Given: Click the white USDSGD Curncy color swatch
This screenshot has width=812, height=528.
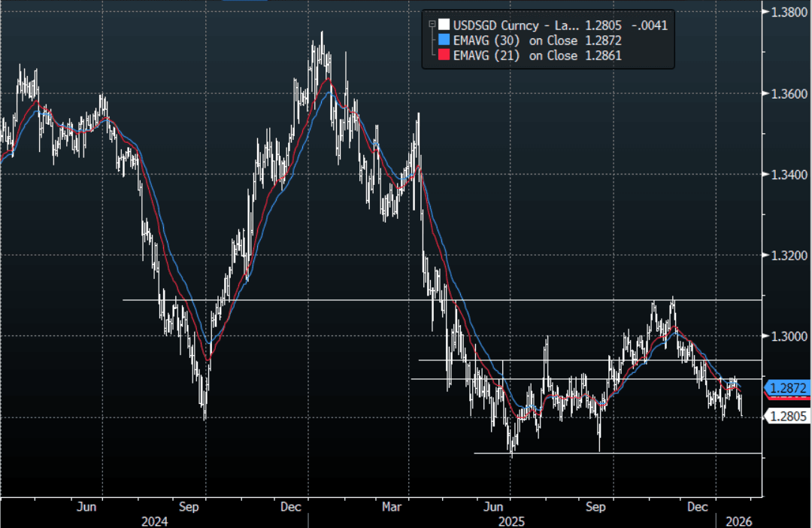Looking at the screenshot, I should point(444,25).
